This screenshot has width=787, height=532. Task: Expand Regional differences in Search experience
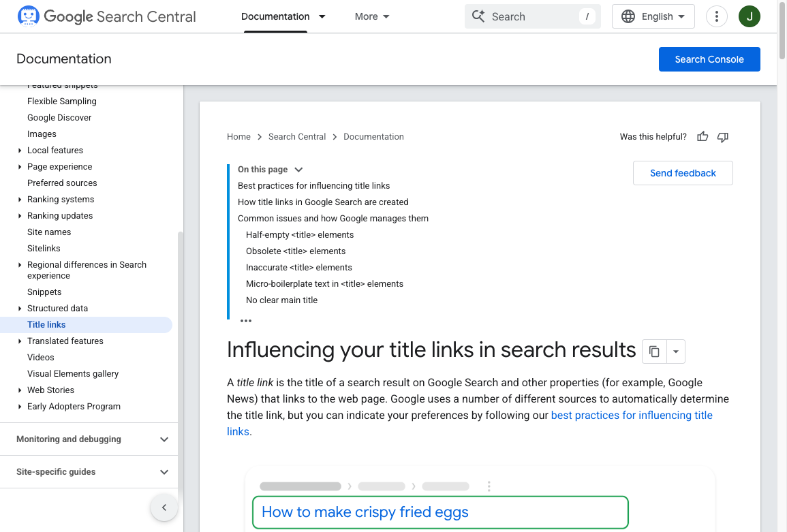[20, 264]
